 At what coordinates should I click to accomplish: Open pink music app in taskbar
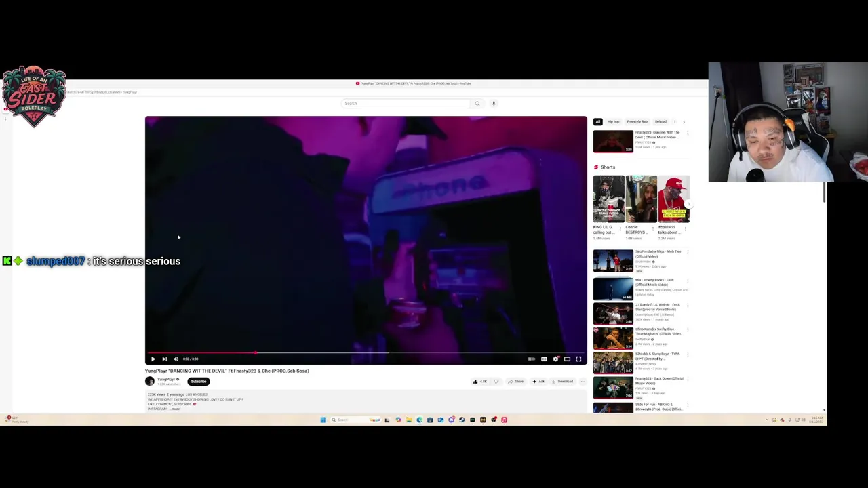click(504, 420)
